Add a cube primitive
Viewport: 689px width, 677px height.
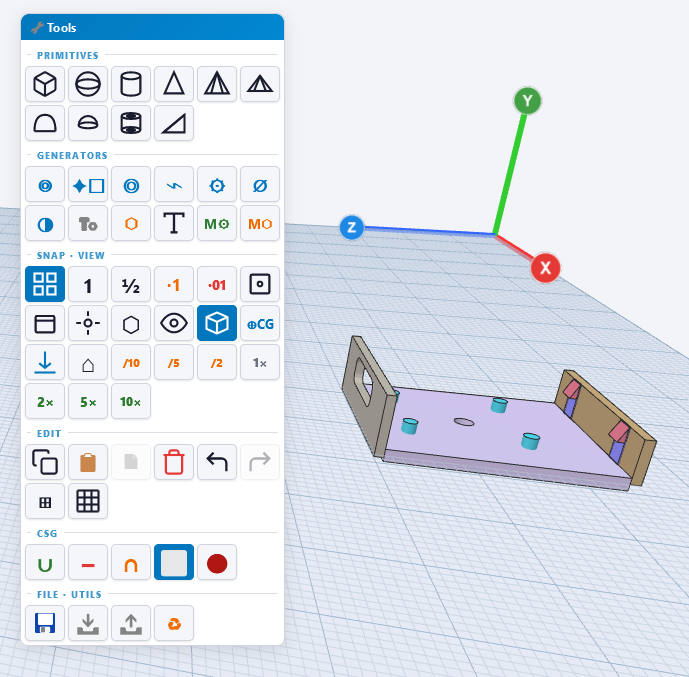click(45, 84)
